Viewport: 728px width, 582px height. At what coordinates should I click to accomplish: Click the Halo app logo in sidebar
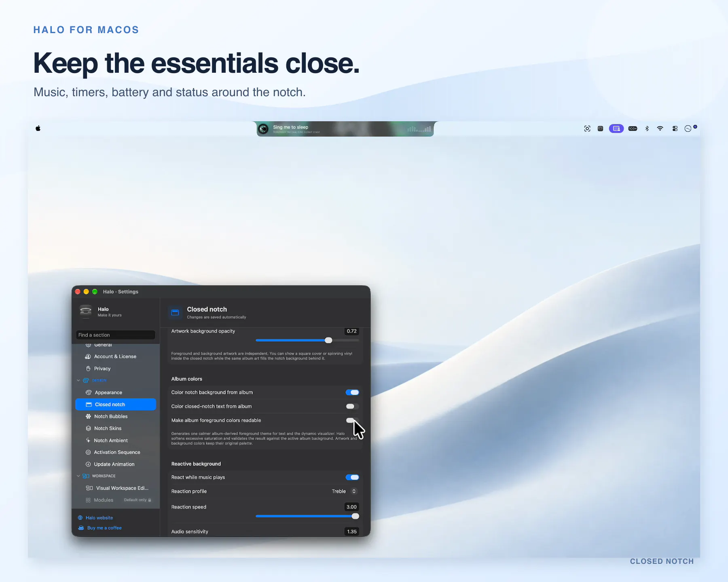pyautogui.click(x=86, y=311)
